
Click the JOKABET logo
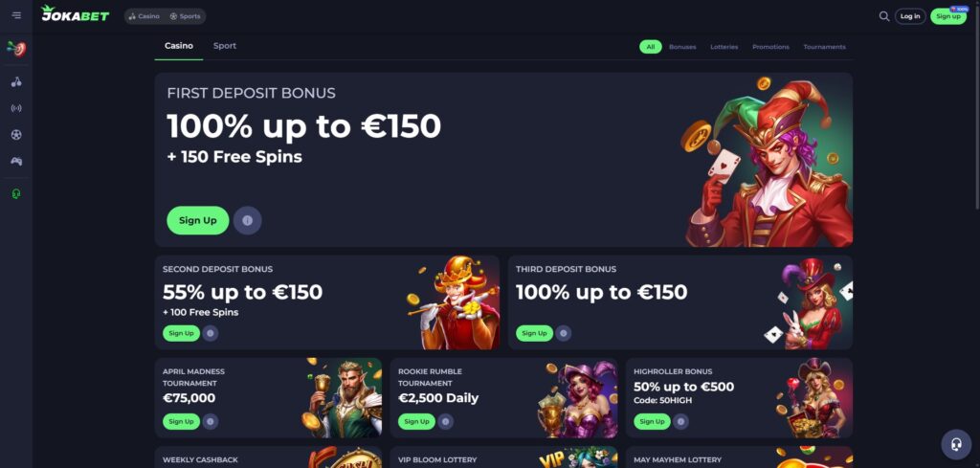point(75,13)
